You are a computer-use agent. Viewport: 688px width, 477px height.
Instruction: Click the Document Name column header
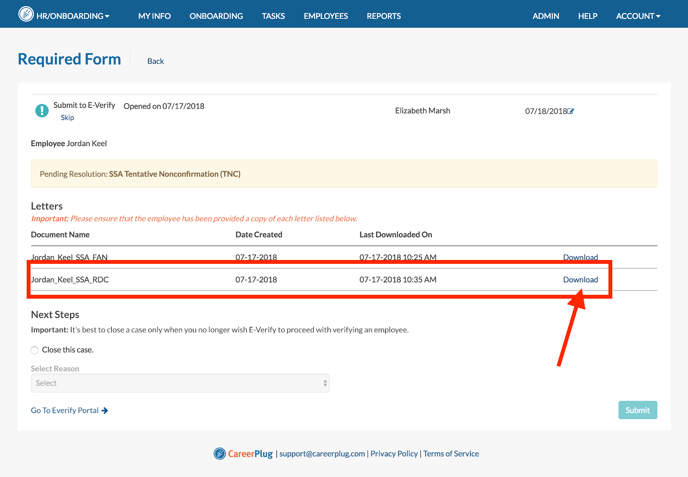coord(60,234)
